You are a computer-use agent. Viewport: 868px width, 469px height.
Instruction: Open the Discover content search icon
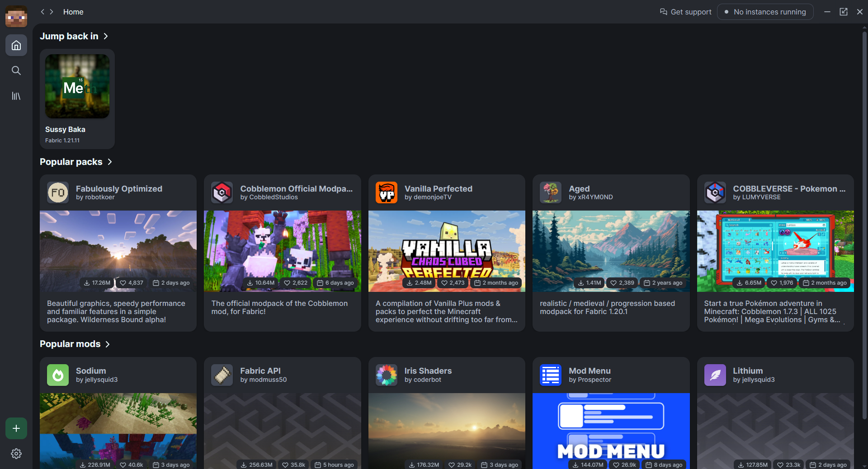pyautogui.click(x=16, y=70)
